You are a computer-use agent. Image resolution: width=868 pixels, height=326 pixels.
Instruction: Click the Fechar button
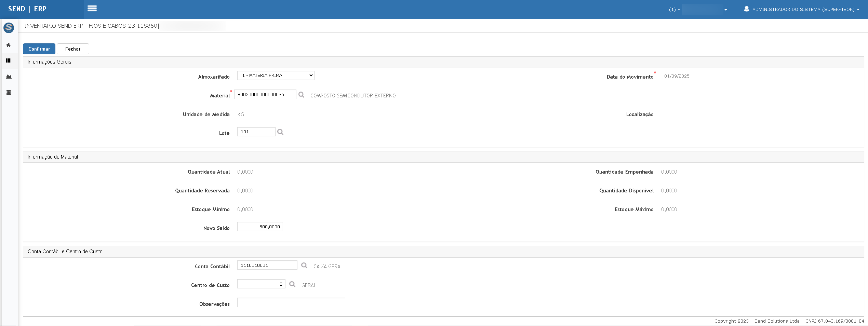(x=73, y=49)
